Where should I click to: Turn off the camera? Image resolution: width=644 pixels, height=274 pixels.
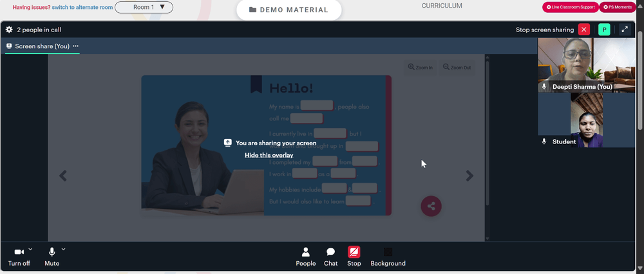click(x=19, y=257)
